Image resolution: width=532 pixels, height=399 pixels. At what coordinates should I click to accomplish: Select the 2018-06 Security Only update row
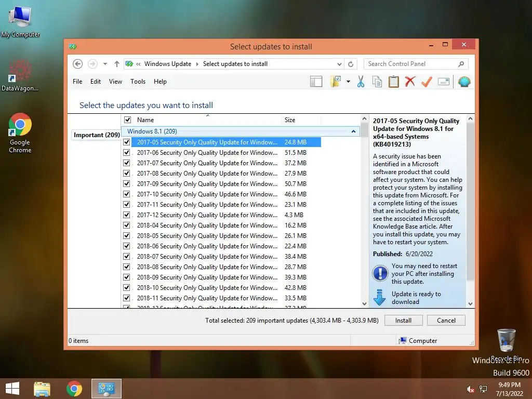[x=222, y=246]
